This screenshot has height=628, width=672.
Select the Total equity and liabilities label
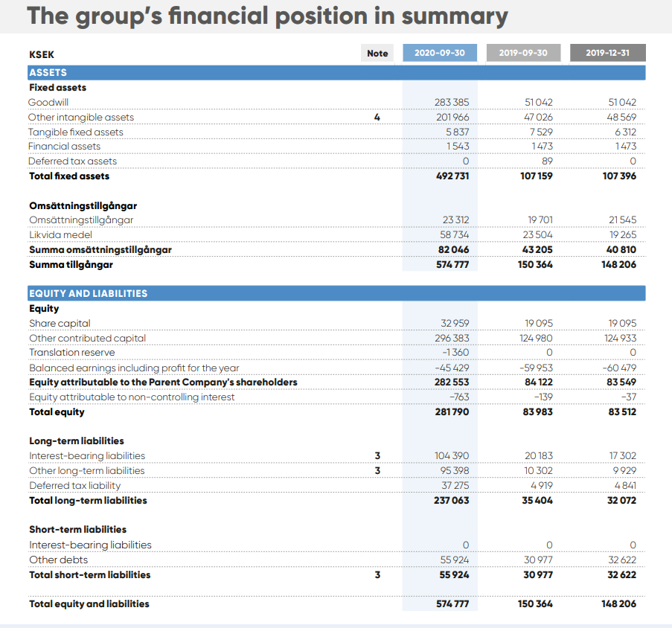89,603
